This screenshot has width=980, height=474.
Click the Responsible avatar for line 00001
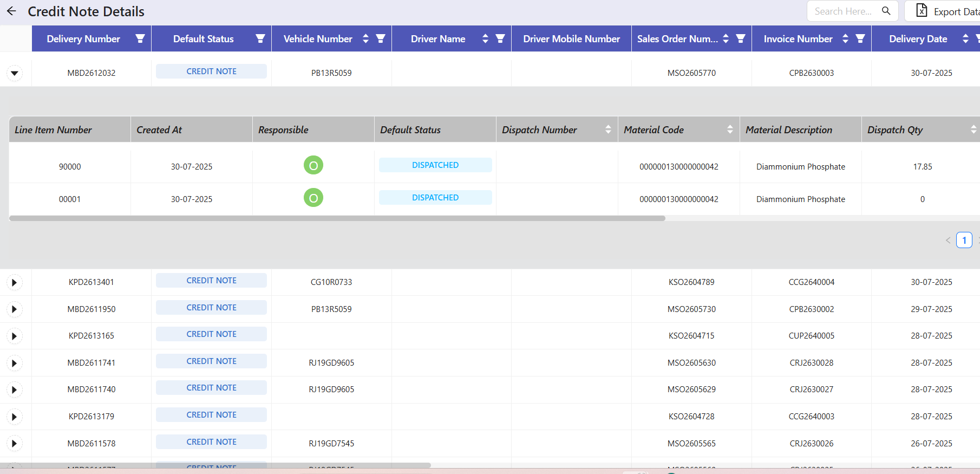(313, 198)
